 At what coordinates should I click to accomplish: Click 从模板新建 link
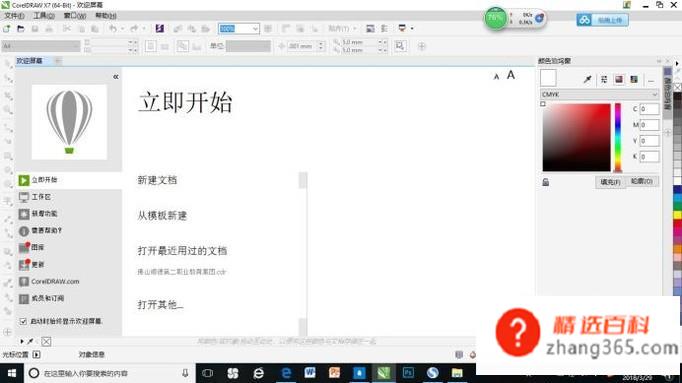(x=162, y=216)
